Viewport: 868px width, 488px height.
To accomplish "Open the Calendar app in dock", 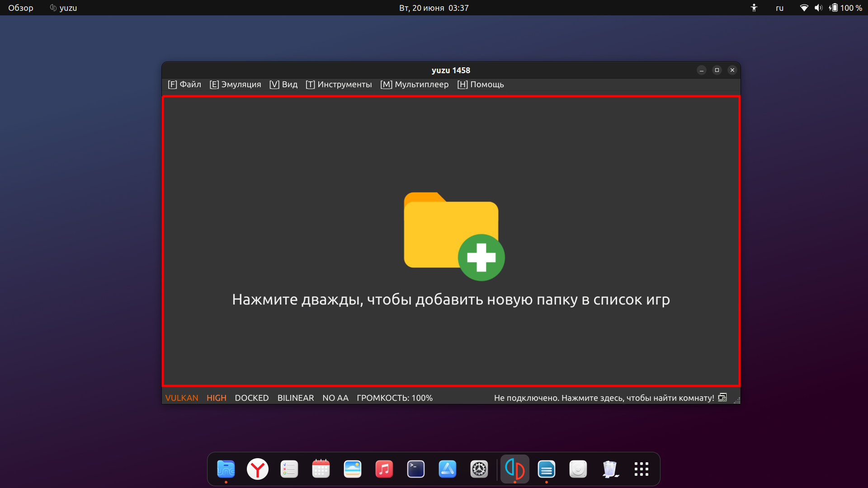I will (321, 469).
